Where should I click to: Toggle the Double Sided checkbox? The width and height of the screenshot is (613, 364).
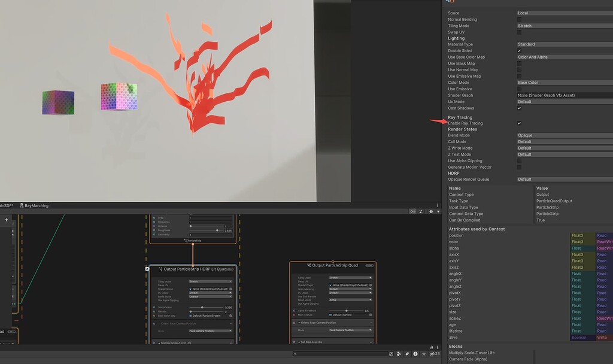[x=520, y=51]
